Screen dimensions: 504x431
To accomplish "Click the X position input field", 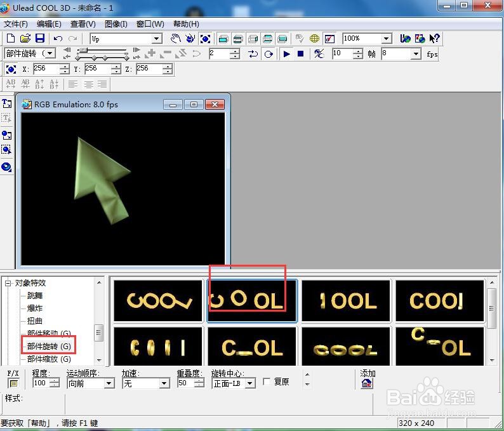I will 47,69.
